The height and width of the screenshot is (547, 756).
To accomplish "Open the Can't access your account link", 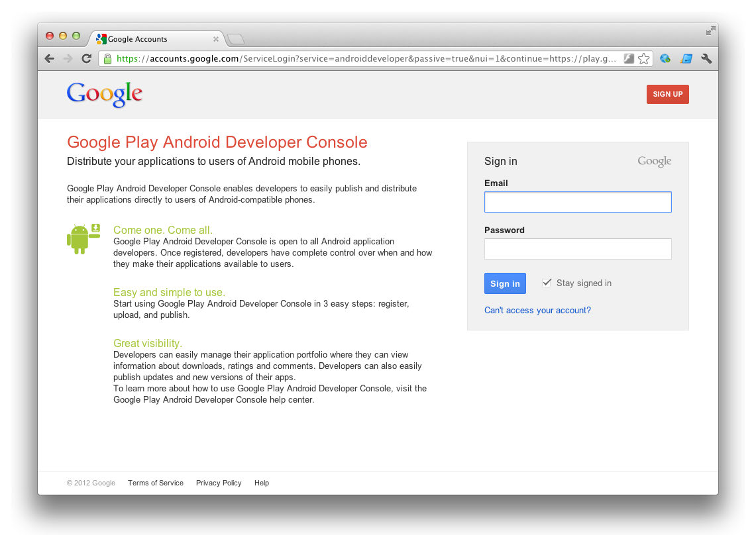I will pos(537,311).
